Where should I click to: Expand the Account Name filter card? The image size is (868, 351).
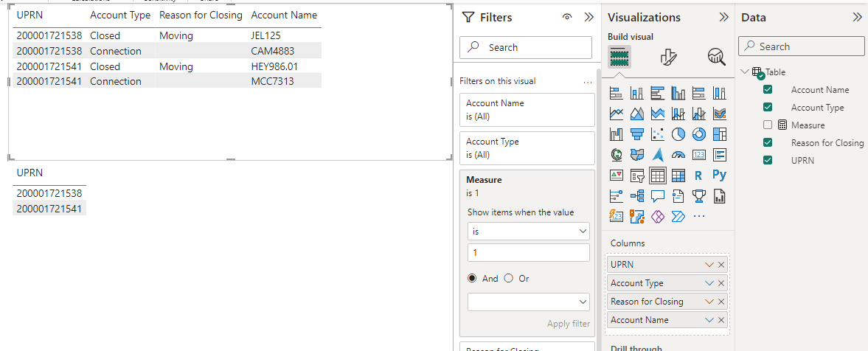click(x=527, y=110)
